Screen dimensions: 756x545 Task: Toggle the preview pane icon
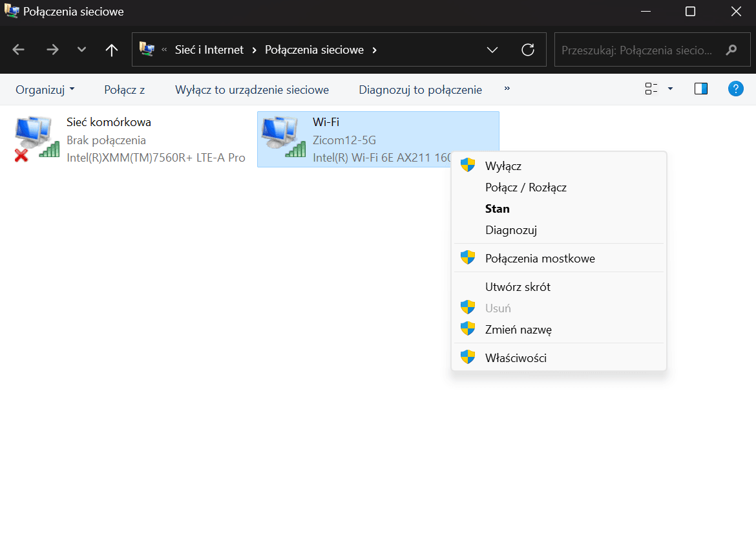701,89
